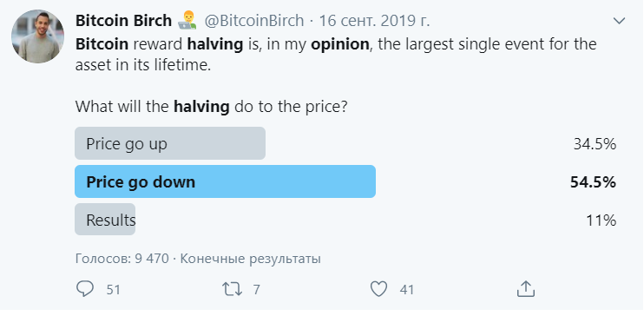Screen dimensions: 644x316
Task: Select the Results poll option bar
Action: click(x=105, y=220)
